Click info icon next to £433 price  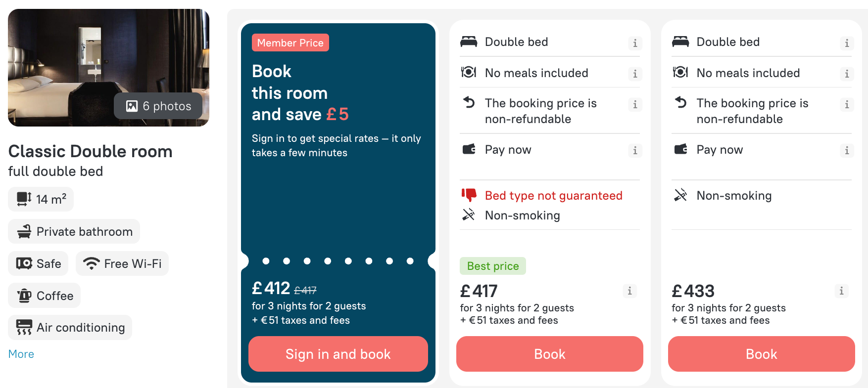841,291
